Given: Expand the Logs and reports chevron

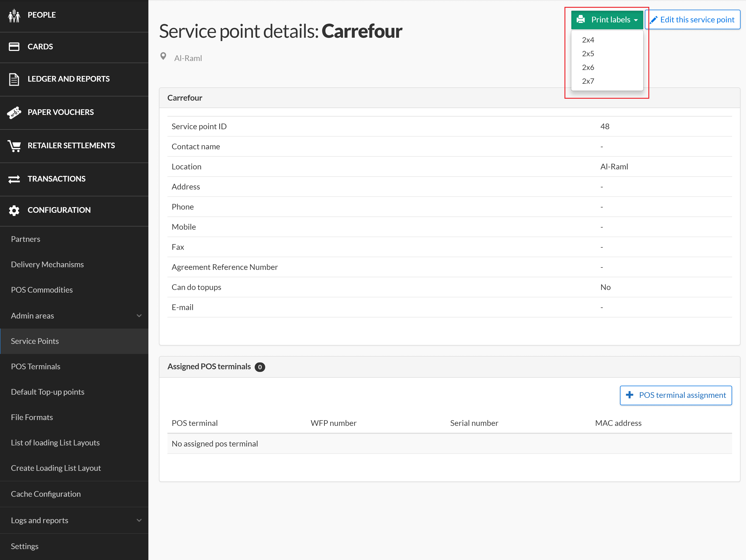Looking at the screenshot, I should point(139,520).
